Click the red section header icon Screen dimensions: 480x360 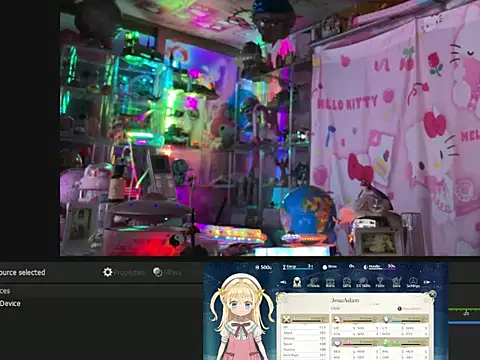(337, 319)
